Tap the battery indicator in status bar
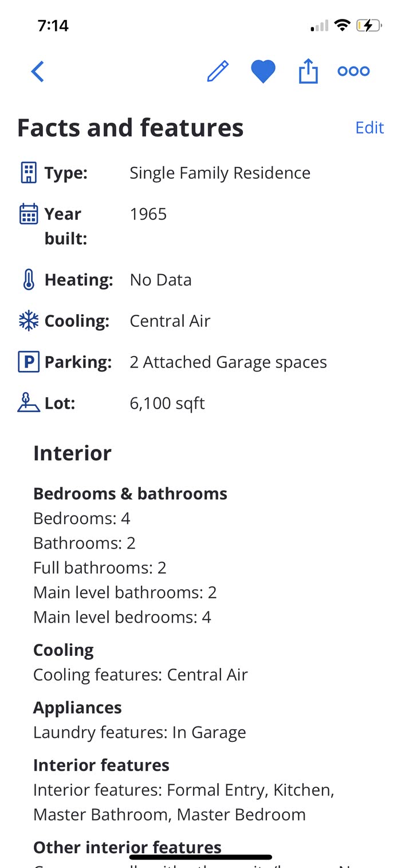Screen dimensions: 401x868 pos(368,25)
